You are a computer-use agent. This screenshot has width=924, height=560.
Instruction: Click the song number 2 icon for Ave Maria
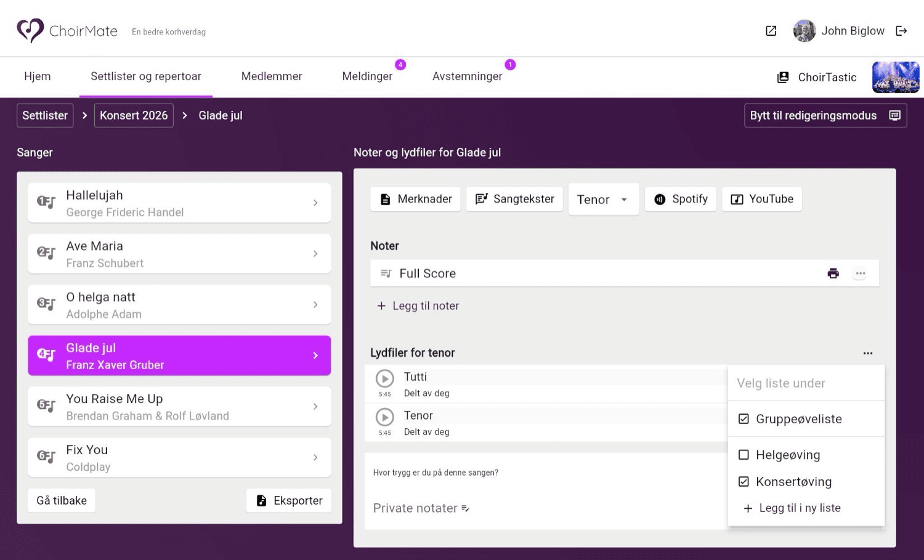click(x=46, y=253)
